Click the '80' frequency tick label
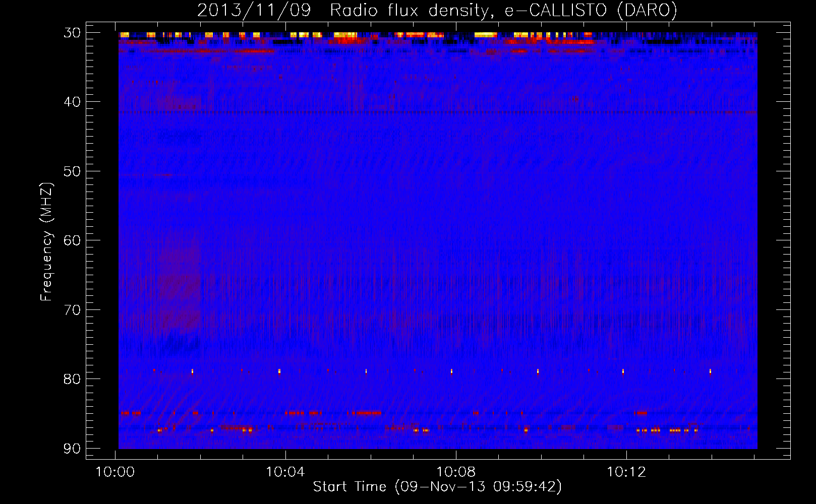The width and height of the screenshot is (816, 504). pos(72,379)
